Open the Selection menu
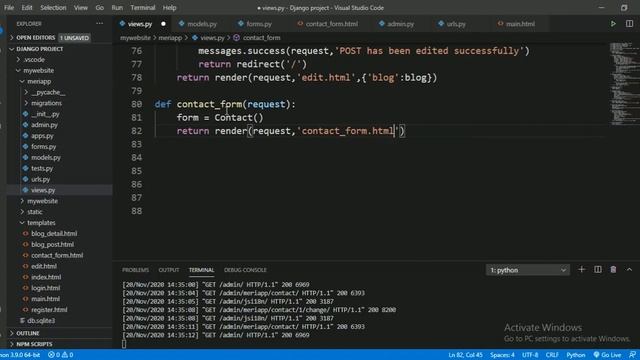Screen dimensions: 640x360 coord(53,8)
